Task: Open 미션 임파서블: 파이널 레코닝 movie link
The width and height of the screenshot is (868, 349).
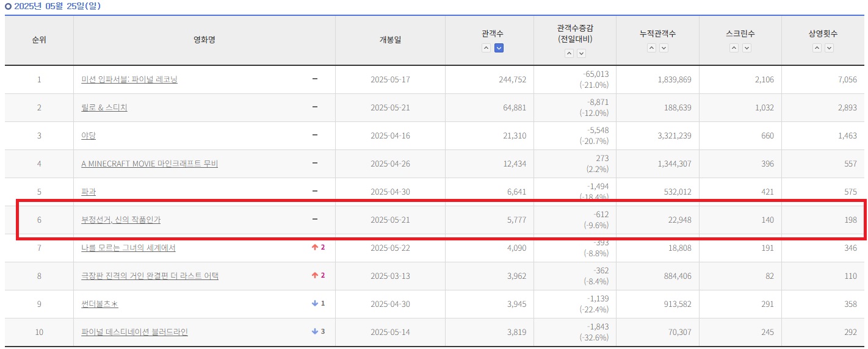Action: [x=129, y=79]
